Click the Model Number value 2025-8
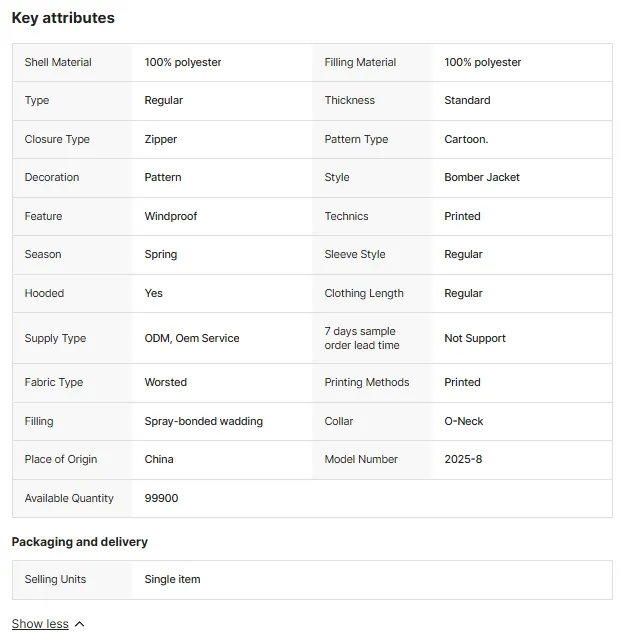 point(463,459)
